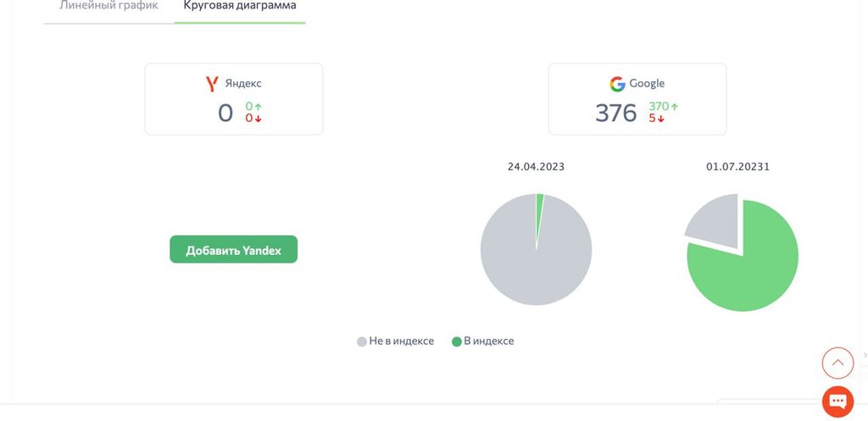Switch to the 'Линейный график' tab

pyautogui.click(x=108, y=6)
